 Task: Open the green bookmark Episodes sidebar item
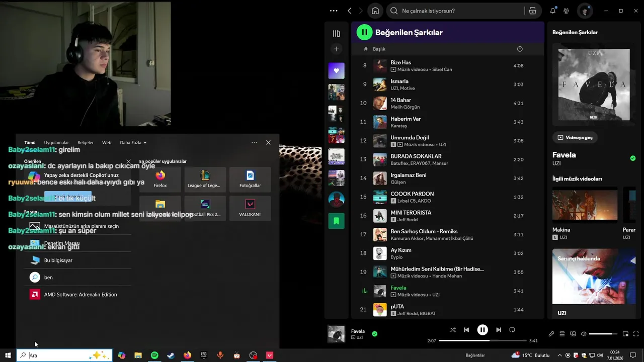tap(336, 221)
